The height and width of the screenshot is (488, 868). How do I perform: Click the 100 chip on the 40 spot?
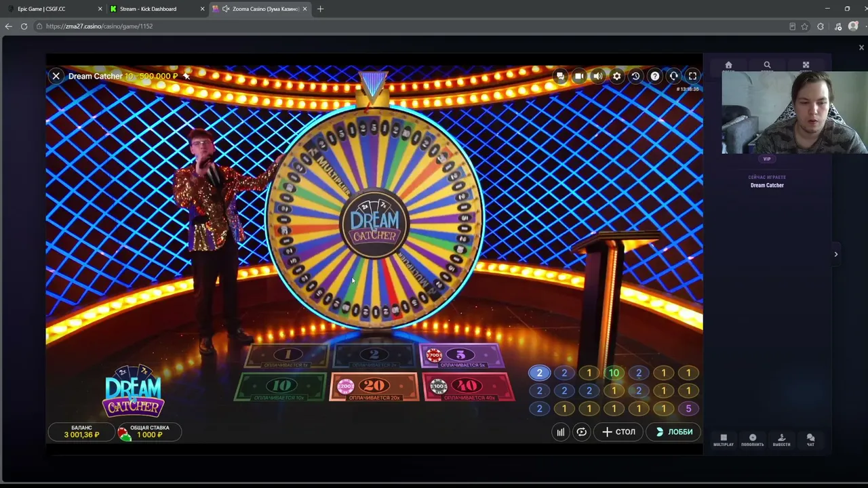(439, 386)
